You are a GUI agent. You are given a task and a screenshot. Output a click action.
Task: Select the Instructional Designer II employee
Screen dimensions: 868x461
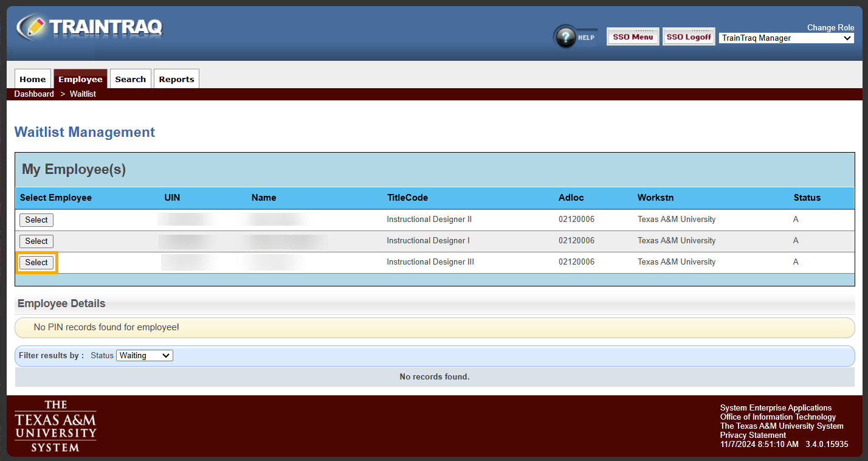tap(36, 220)
